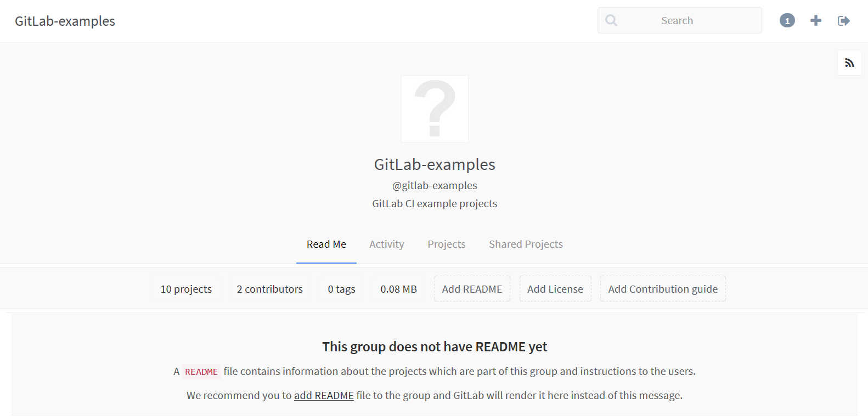This screenshot has width=868, height=416.
Task: Go to the Shared Projects tab
Action: (526, 244)
